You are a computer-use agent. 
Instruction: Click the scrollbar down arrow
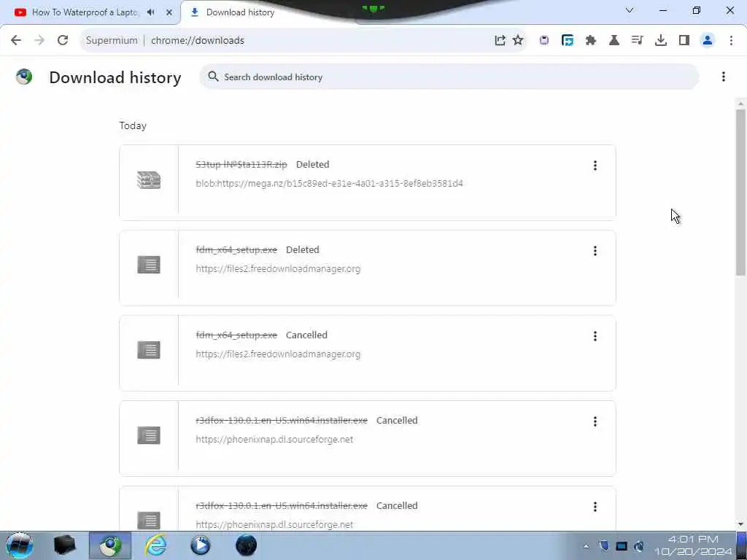coord(740,524)
